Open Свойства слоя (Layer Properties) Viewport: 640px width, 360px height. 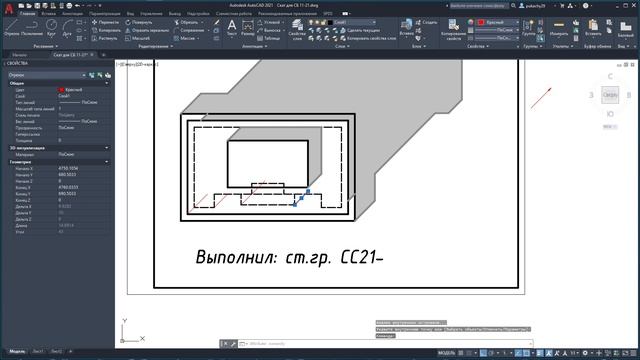tap(298, 29)
